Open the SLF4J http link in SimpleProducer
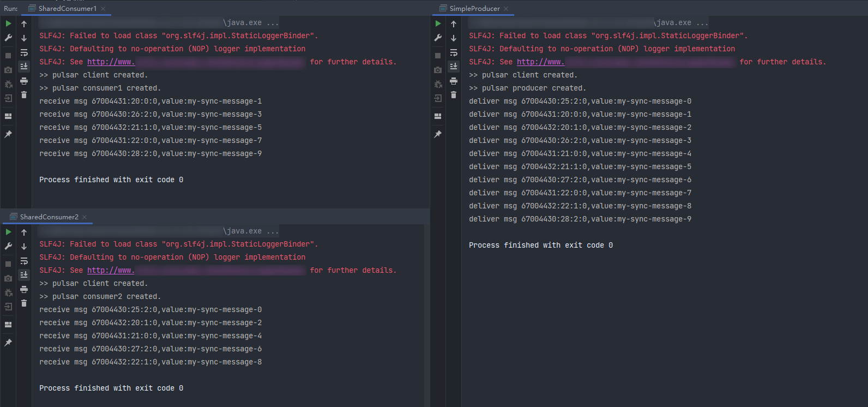 tap(540, 62)
